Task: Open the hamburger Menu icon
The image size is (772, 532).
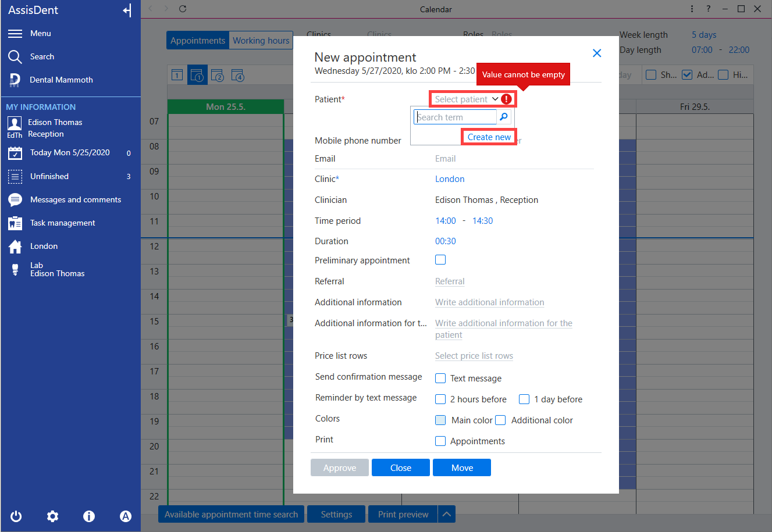Action: 15,34
